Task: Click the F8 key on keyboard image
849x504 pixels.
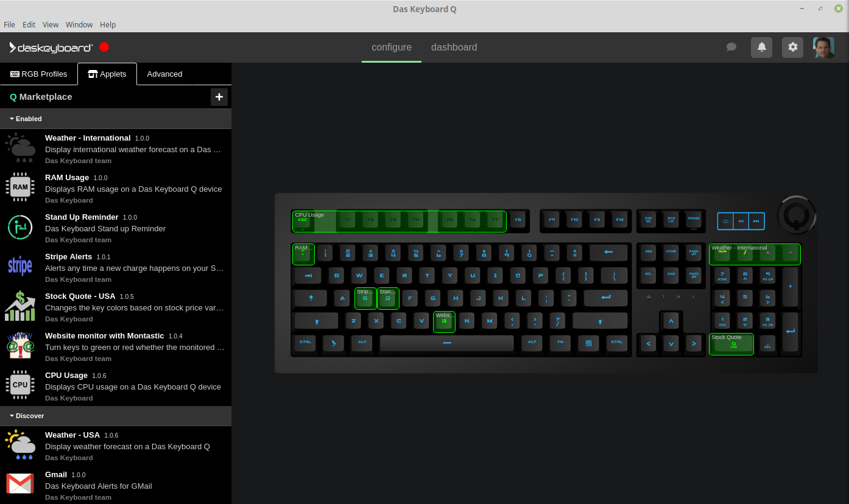Action: [518, 219]
